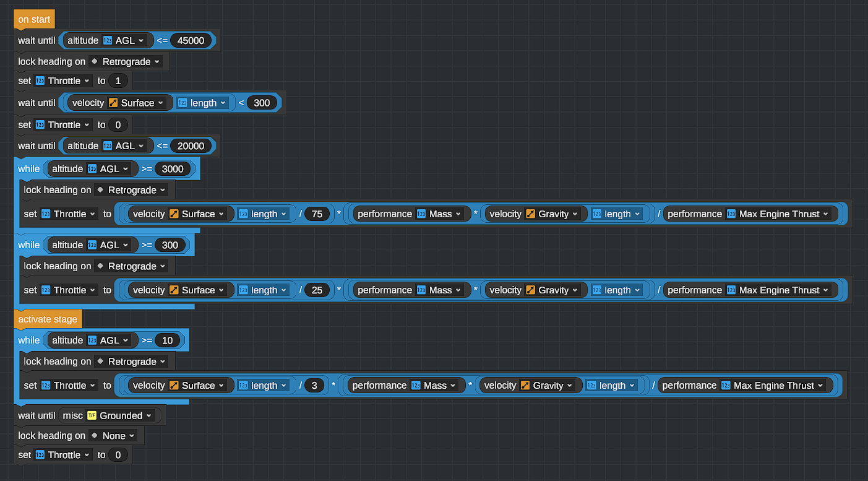Edit the divisor value 75 in the throttle expression
The width and height of the screenshot is (868, 481).
pos(317,214)
